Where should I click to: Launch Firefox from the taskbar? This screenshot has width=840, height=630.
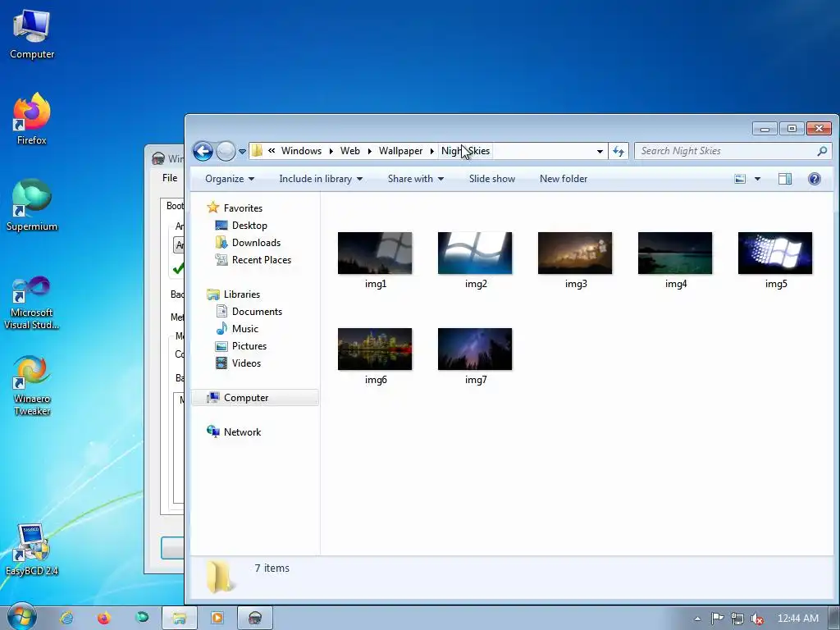104,618
